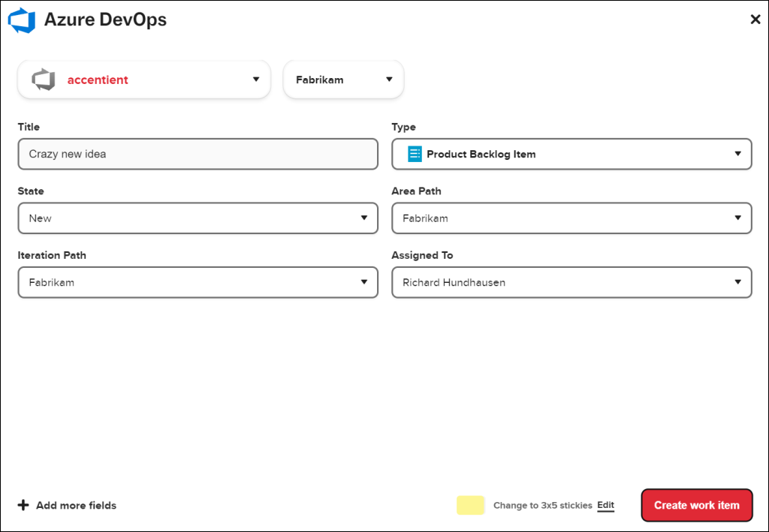Click the Azure DevOps logo icon
This screenshot has height=532, width=769.
click(22, 20)
